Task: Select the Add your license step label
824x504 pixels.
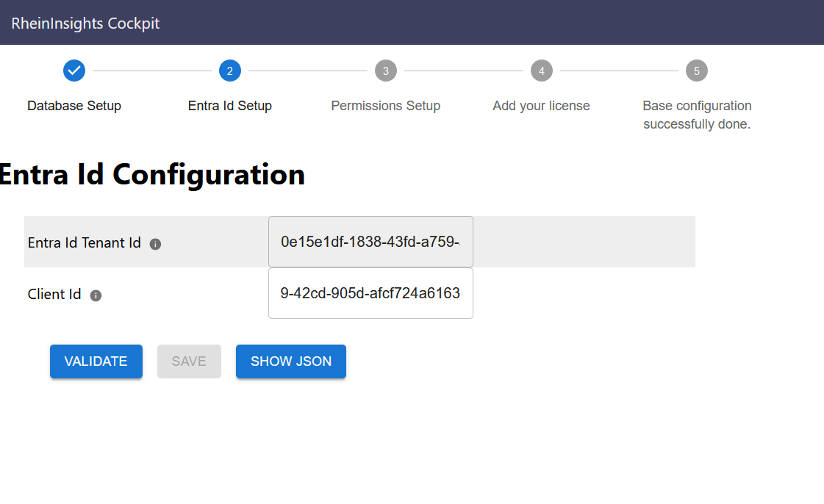Action: pyautogui.click(x=541, y=106)
